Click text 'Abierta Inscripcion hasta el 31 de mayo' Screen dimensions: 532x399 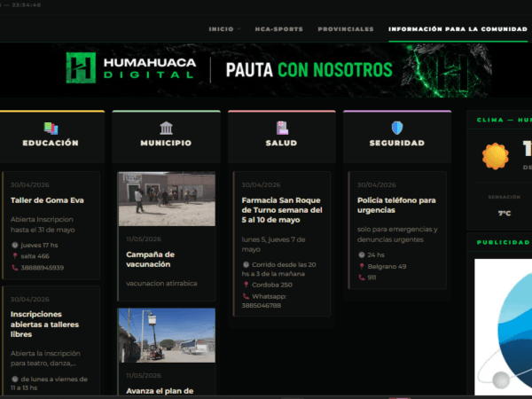pyautogui.click(x=43, y=224)
